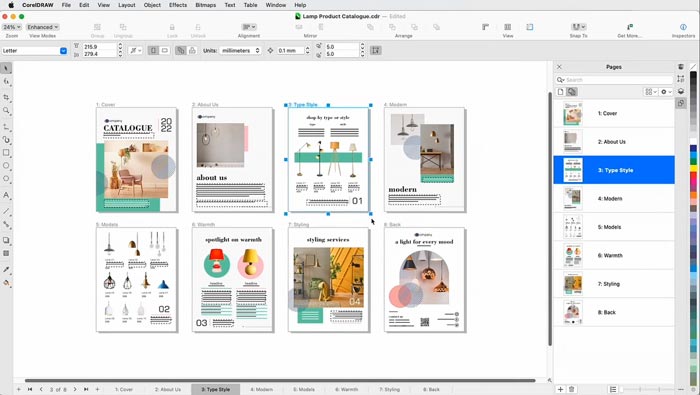Click the trash icon in Pages panel
This screenshot has width=700, height=395.
[x=571, y=389]
